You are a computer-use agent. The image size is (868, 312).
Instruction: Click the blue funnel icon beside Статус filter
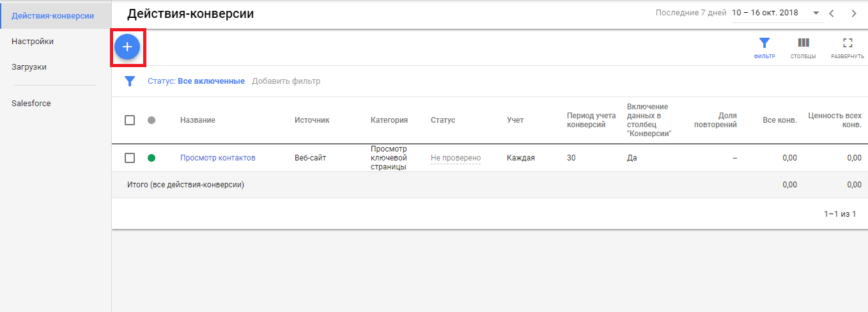(x=130, y=81)
